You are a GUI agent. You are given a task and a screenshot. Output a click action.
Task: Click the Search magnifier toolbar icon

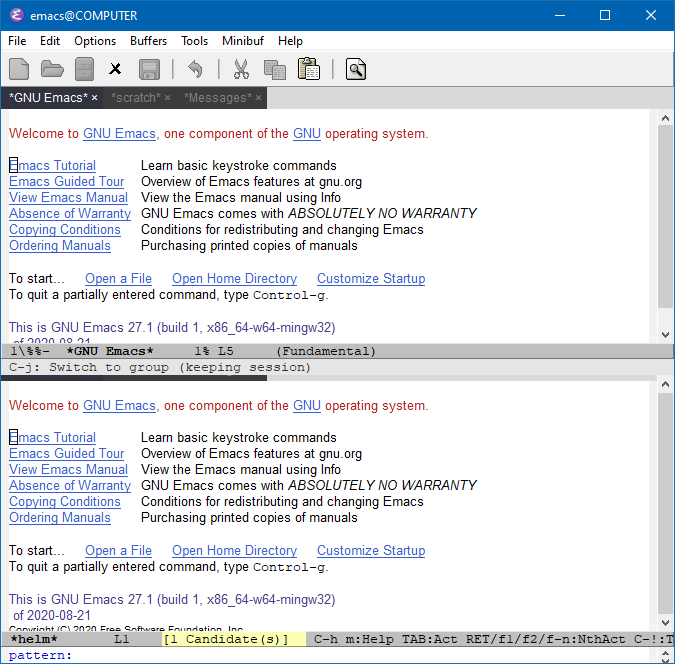pyautogui.click(x=356, y=69)
